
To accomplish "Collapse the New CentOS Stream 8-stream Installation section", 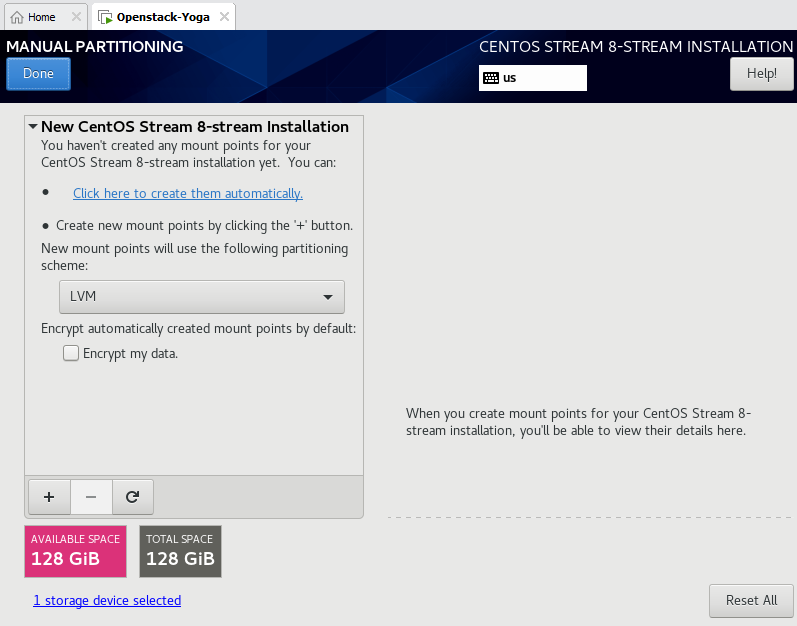I will [33, 127].
